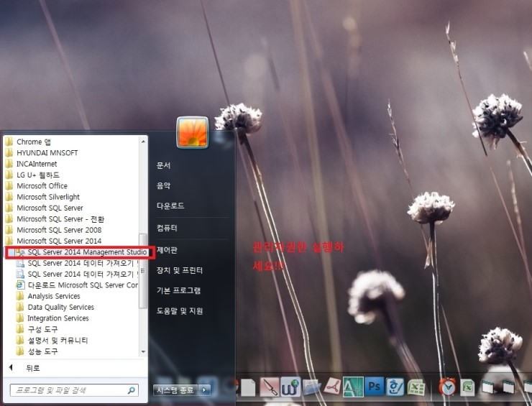Viewport: 532px width, 406px height.
Task: Click the program list scrollbar up arrow
Action: pyautogui.click(x=143, y=141)
